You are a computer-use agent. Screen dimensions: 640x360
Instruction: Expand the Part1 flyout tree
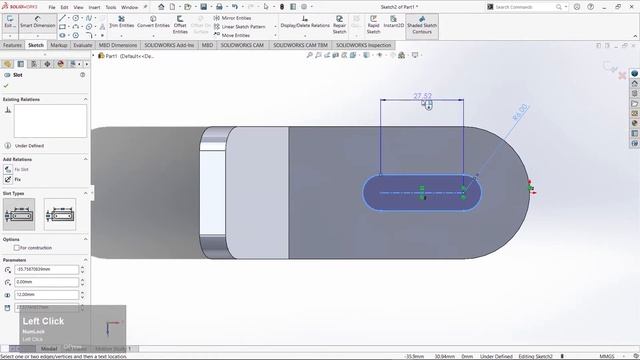click(x=93, y=56)
